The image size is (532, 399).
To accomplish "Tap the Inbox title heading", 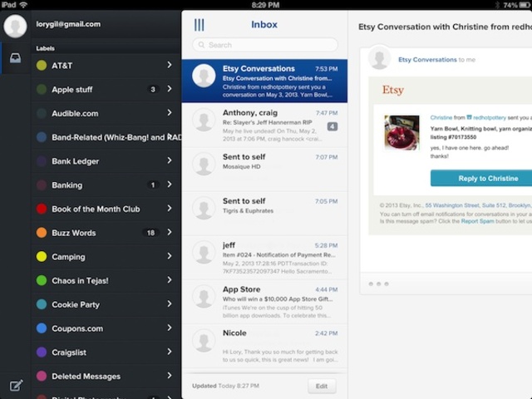I will (x=264, y=24).
